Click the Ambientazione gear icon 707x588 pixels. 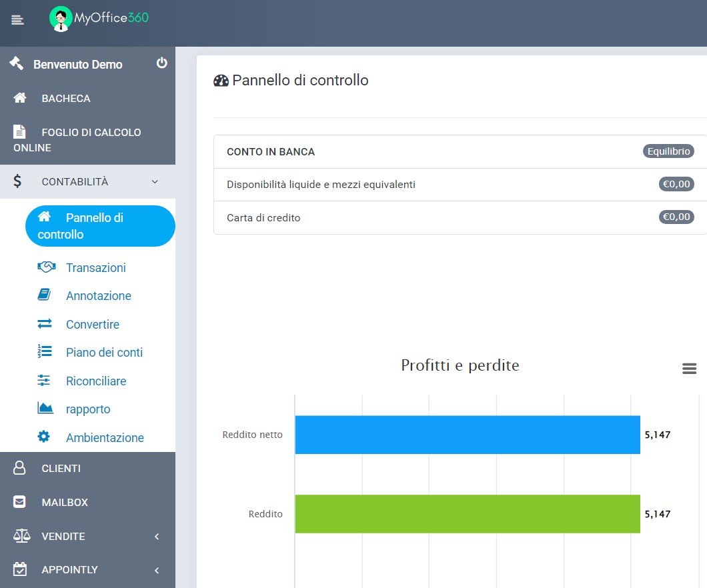point(44,437)
